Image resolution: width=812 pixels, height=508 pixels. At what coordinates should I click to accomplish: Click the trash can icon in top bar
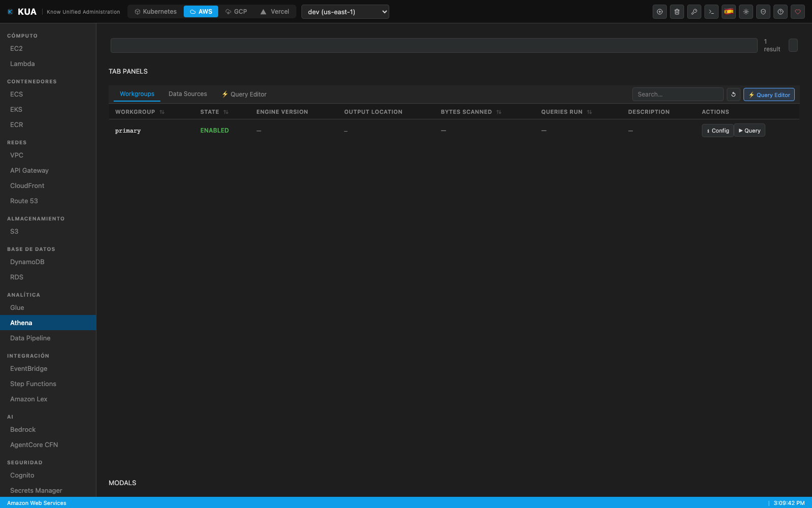pyautogui.click(x=677, y=12)
